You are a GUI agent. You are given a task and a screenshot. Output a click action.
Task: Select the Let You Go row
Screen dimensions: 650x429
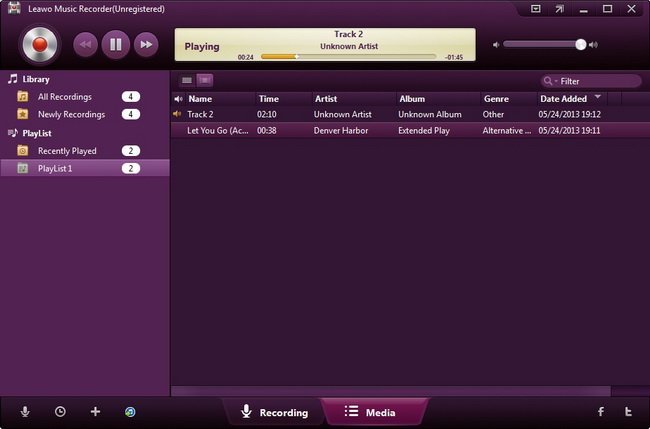[410, 131]
